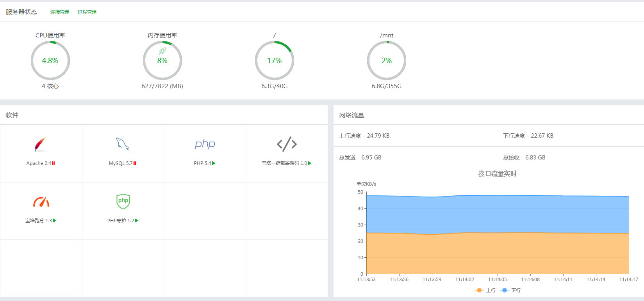Click the 内存使用率 label
The image size is (644, 301).
click(162, 35)
